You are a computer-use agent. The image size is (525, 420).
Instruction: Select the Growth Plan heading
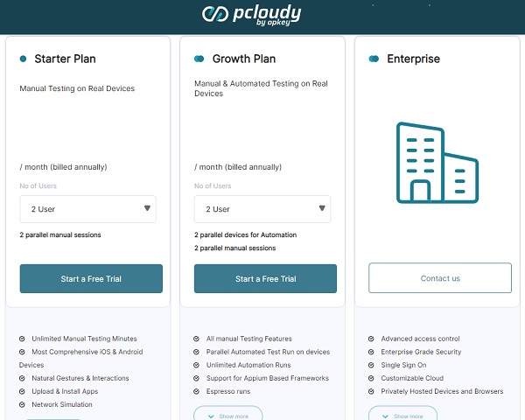point(244,59)
